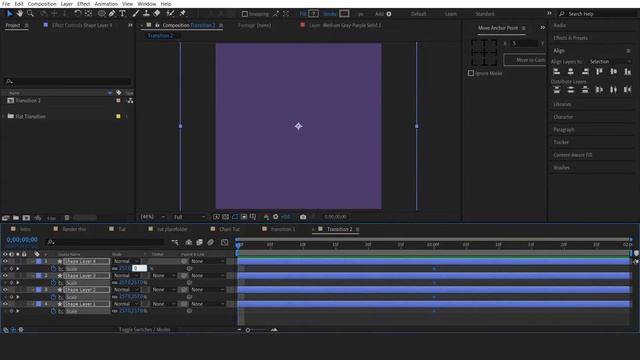This screenshot has width=640, height=360.
Task: Toggle Scale stopwatch on Shape Layer 4
Action: (x=53, y=269)
